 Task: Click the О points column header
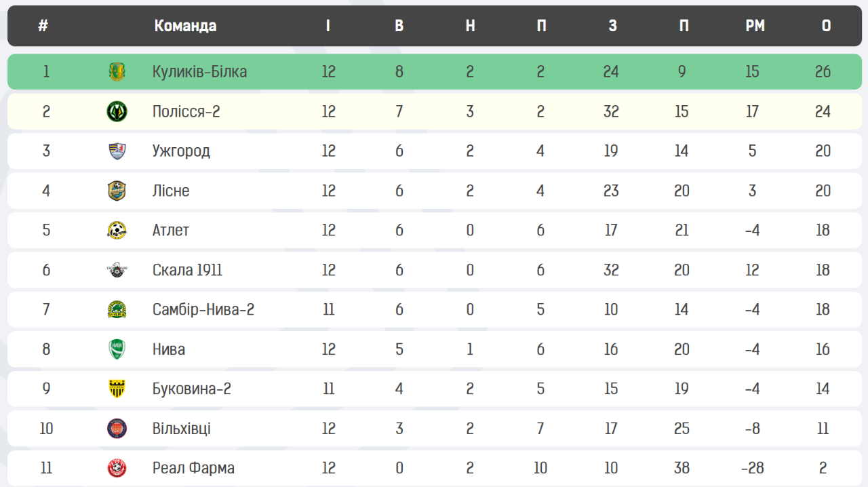click(x=826, y=26)
